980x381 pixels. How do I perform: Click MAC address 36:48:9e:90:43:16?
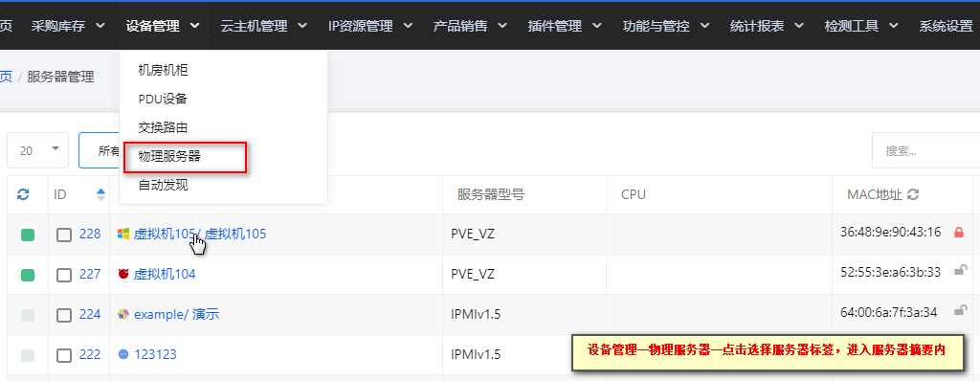tap(891, 232)
